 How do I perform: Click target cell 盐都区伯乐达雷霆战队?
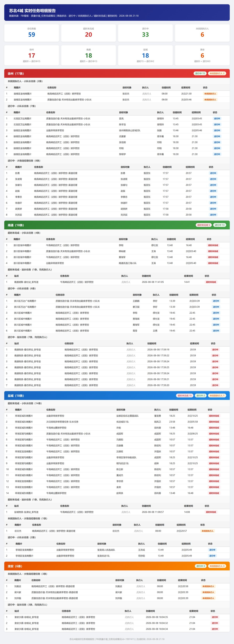coord(128,416)
